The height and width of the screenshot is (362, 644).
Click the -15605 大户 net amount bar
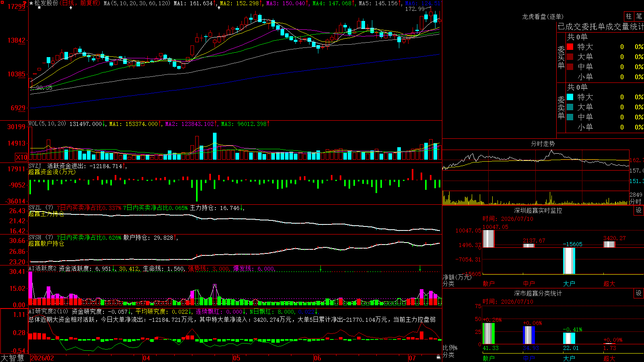pos(569,261)
